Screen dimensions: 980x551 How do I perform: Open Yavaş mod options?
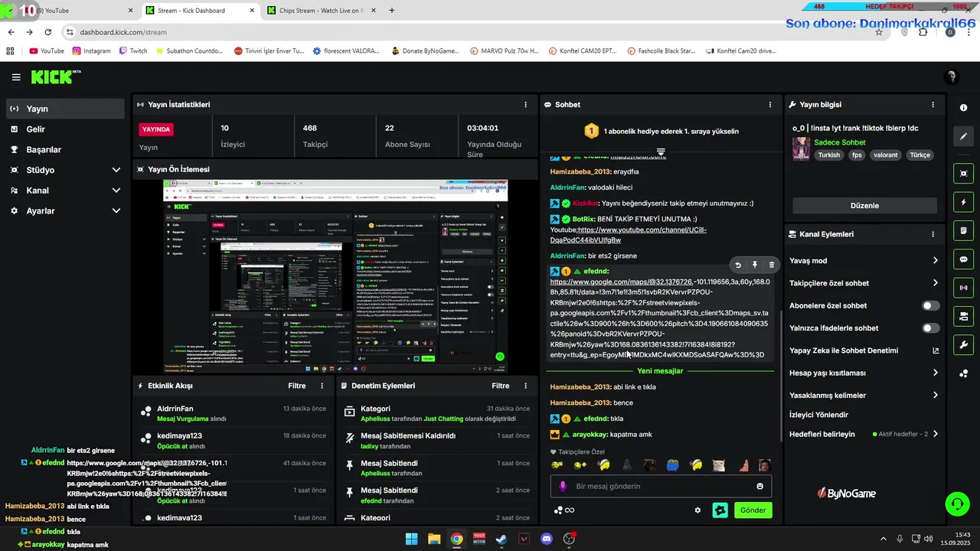[864, 261]
